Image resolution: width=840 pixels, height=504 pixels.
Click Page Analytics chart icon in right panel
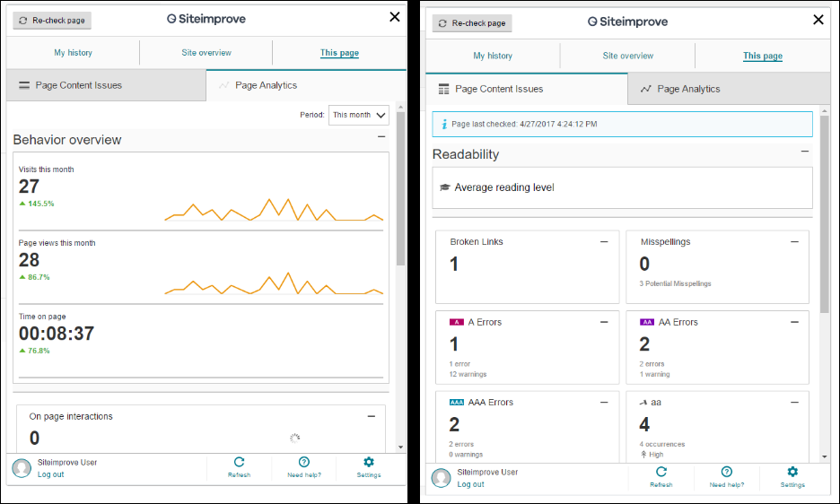click(x=645, y=89)
